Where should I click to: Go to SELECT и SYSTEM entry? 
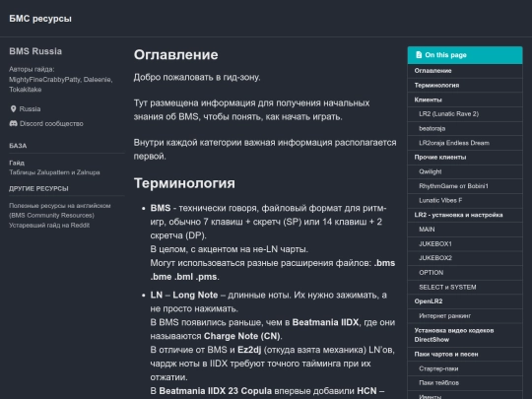click(465, 287)
